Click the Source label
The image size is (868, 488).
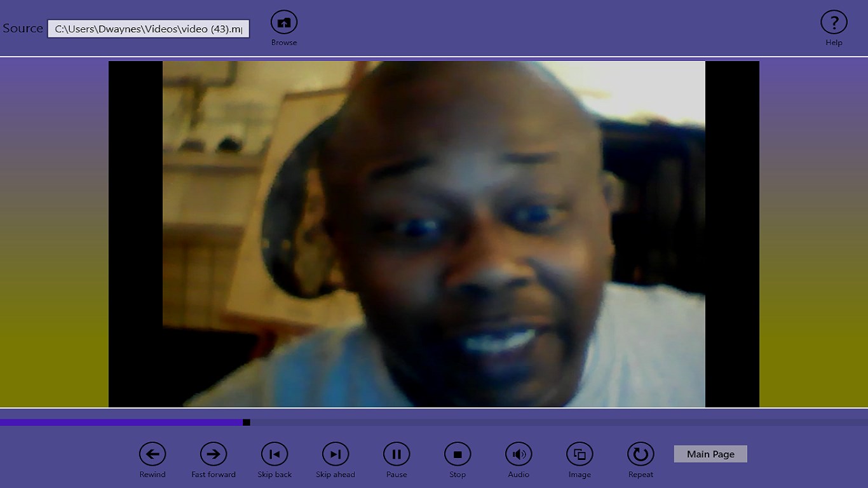23,28
